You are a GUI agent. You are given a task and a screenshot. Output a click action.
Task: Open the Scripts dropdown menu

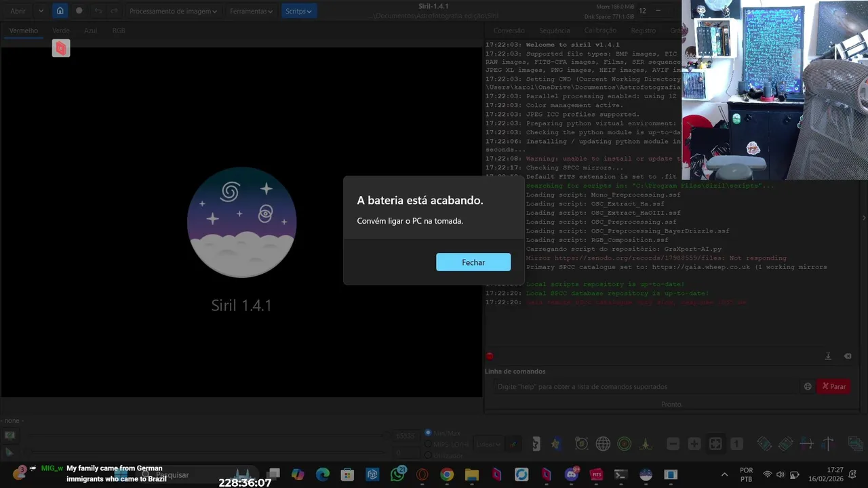tap(298, 11)
